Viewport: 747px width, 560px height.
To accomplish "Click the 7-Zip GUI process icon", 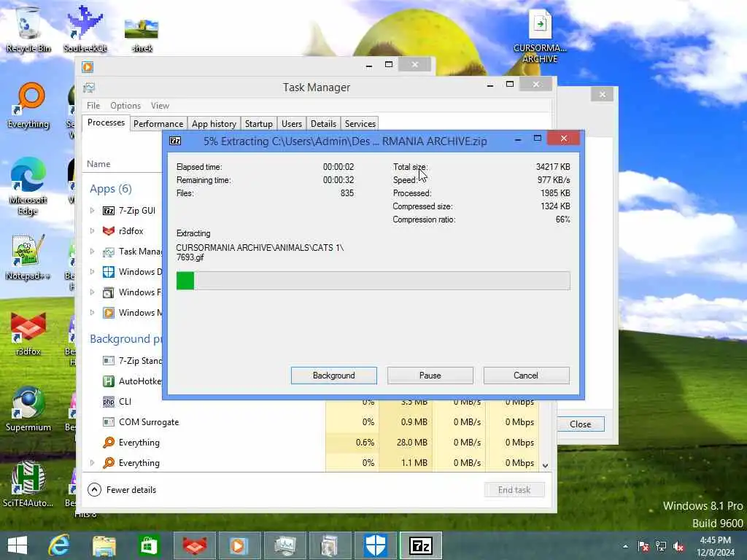I will click(109, 211).
